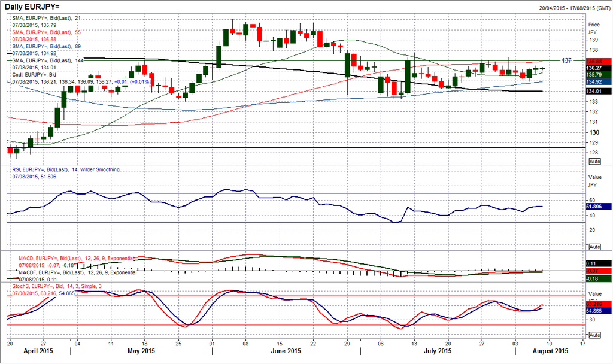
Task: Select the red 63.216 stochastic axis tag
Action: [x=599, y=304]
